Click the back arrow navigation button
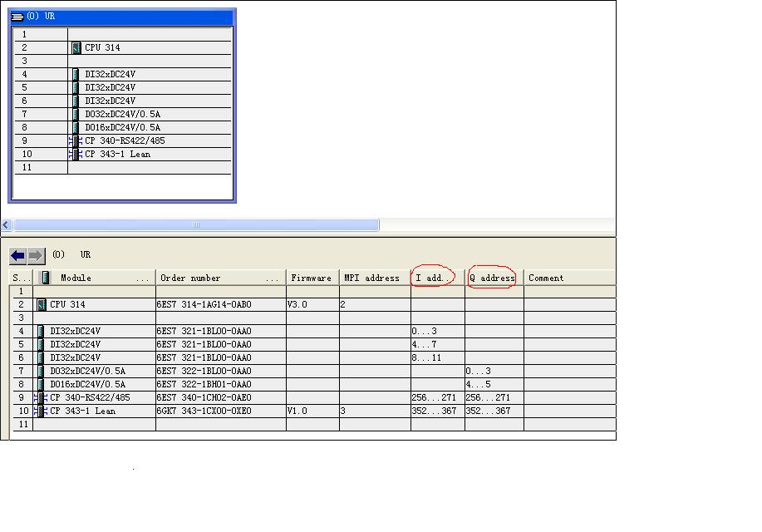The width and height of the screenshot is (762, 532). click(x=17, y=256)
